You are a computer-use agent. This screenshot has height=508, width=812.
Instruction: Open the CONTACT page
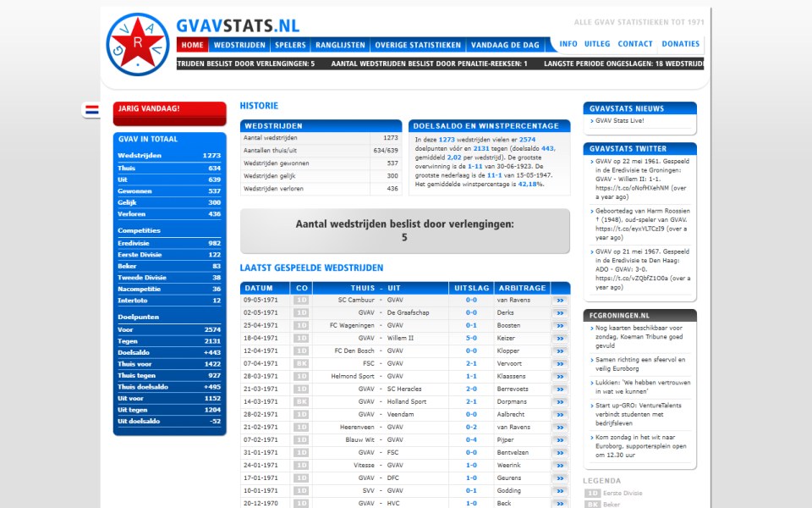pos(635,44)
